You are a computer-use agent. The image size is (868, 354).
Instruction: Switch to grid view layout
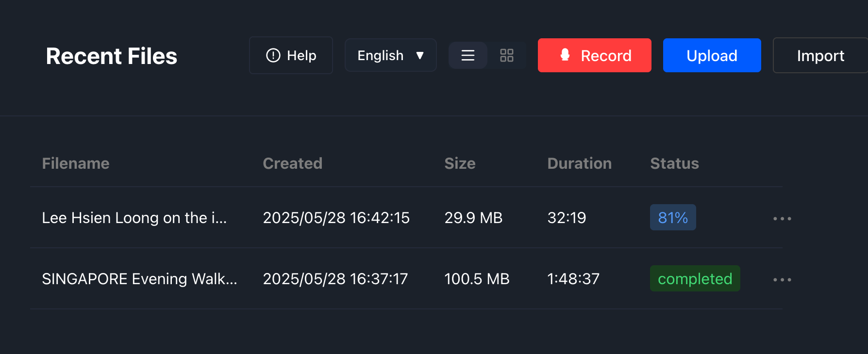click(x=507, y=55)
